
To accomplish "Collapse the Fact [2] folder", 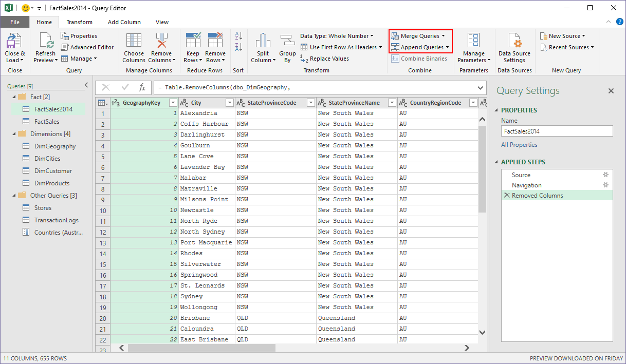I will point(13,97).
